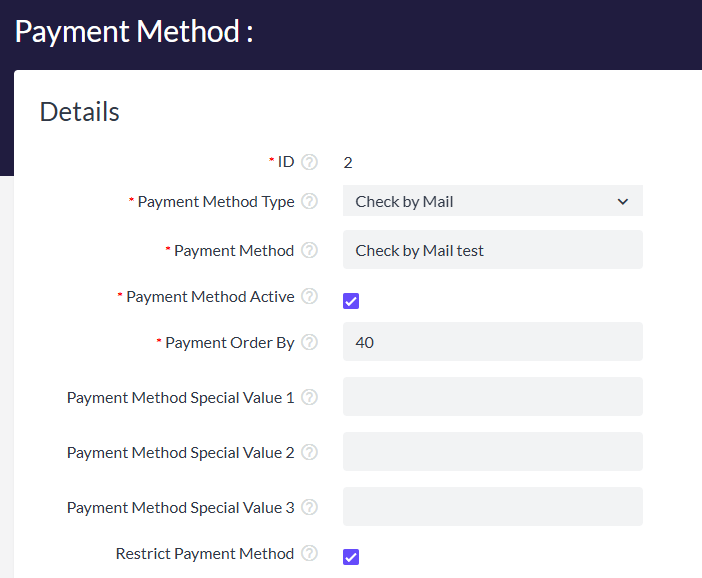This screenshot has height=578, width=702.
Task: Uncheck the Payment Method Active checkbox
Action: (x=351, y=301)
